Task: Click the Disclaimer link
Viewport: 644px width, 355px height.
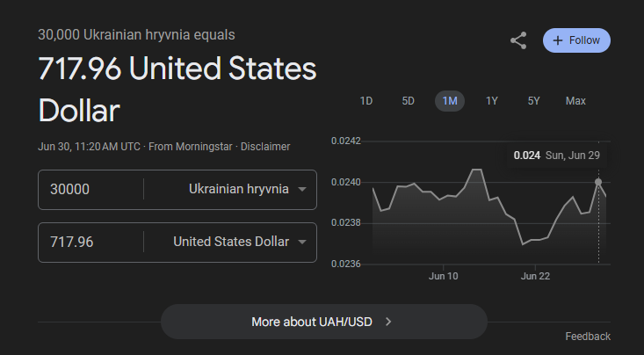Action: pyautogui.click(x=265, y=147)
